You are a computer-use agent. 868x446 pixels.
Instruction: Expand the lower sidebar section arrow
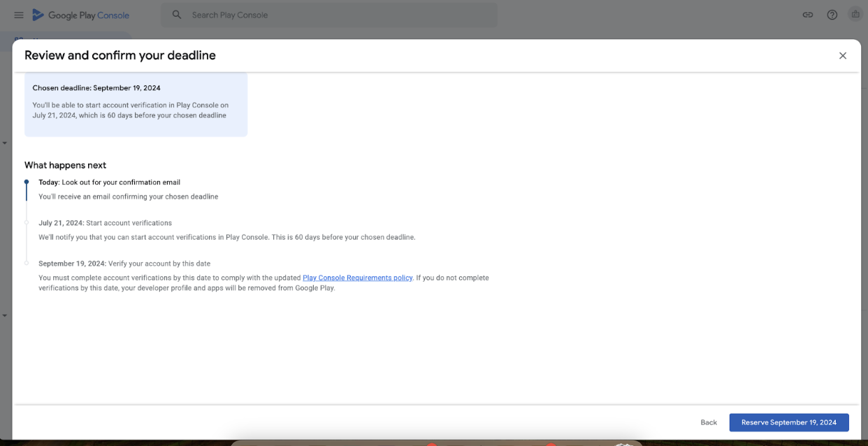click(5, 316)
